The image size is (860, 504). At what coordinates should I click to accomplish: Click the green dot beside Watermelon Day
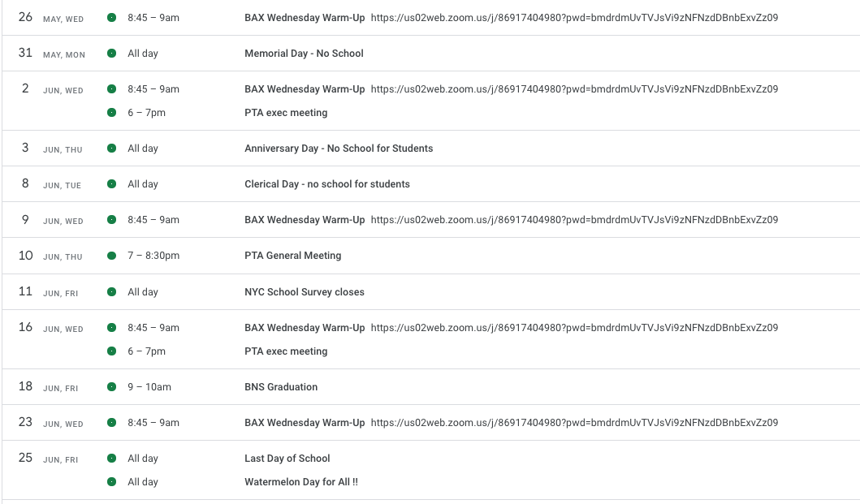coord(111,482)
